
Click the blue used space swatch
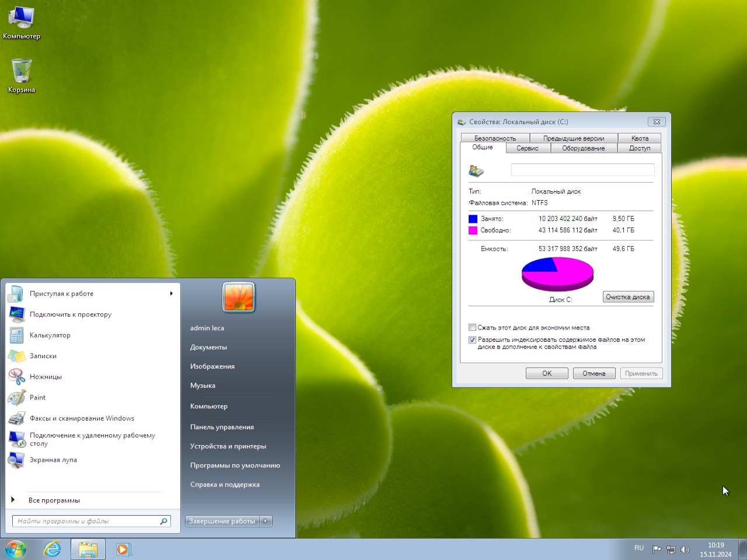click(x=473, y=219)
